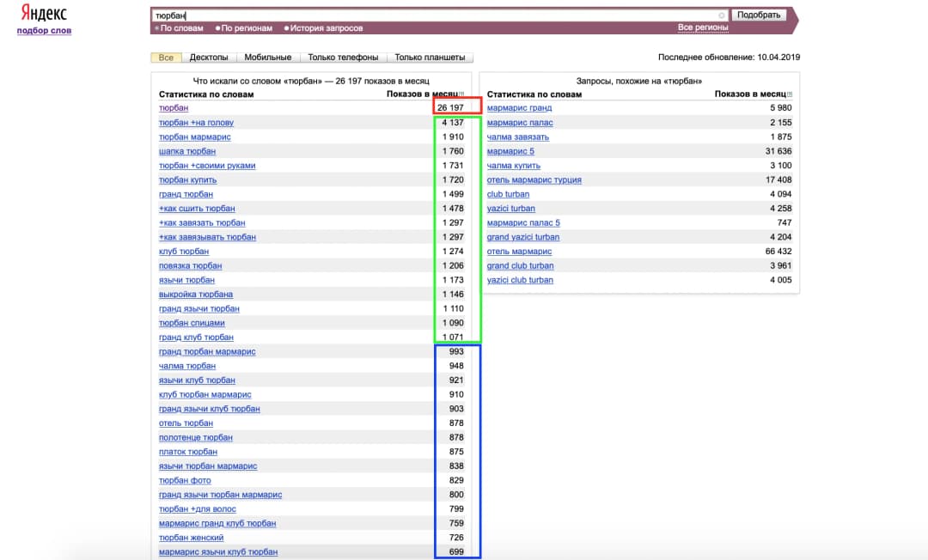
Task: Click the help icon beside left Показов в месяц
Action: point(462,94)
